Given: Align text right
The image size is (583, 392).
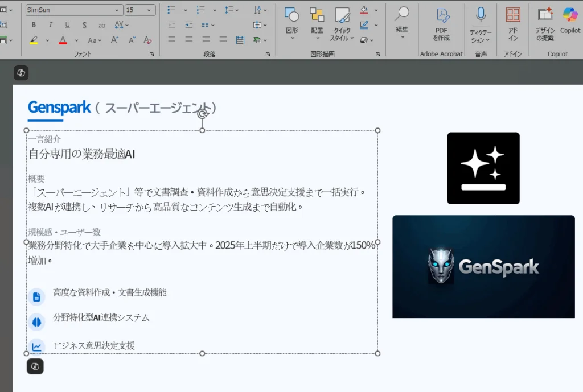Looking at the screenshot, I should 206,40.
